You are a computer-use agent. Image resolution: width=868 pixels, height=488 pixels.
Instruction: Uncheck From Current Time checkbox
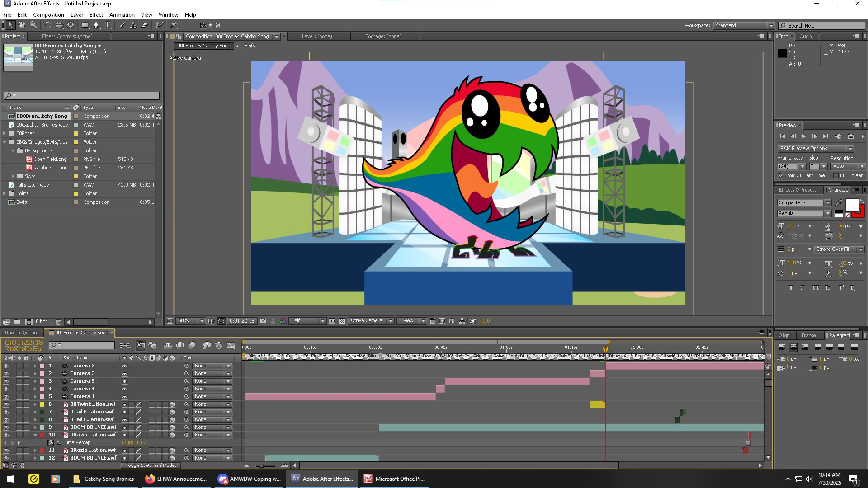781,175
